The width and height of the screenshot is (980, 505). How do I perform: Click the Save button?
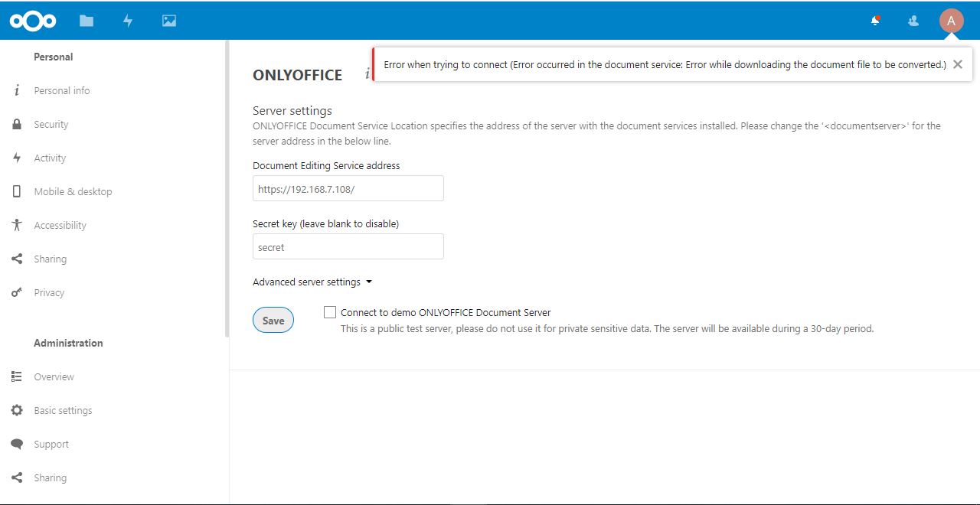point(273,320)
